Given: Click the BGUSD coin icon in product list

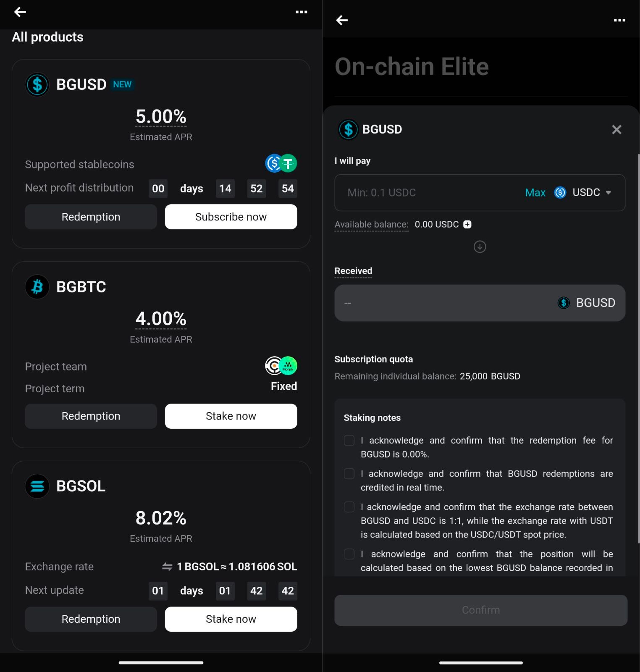Looking at the screenshot, I should 37,84.
